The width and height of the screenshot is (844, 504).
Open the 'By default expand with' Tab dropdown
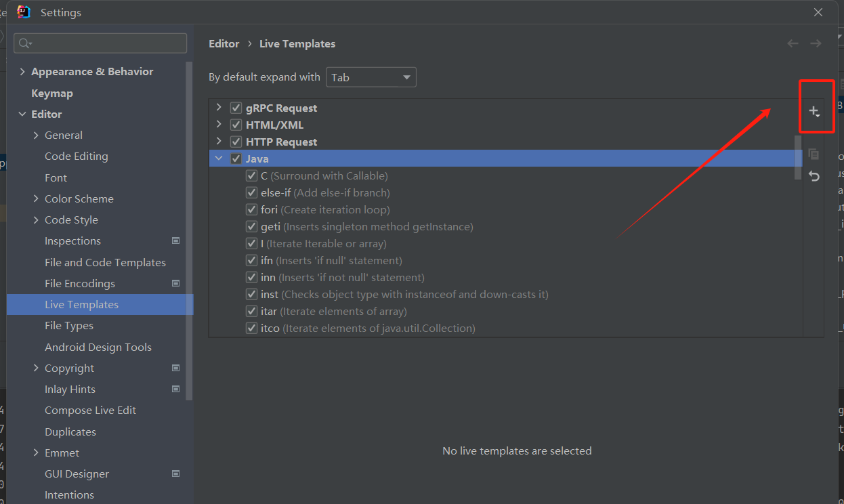[x=371, y=77]
